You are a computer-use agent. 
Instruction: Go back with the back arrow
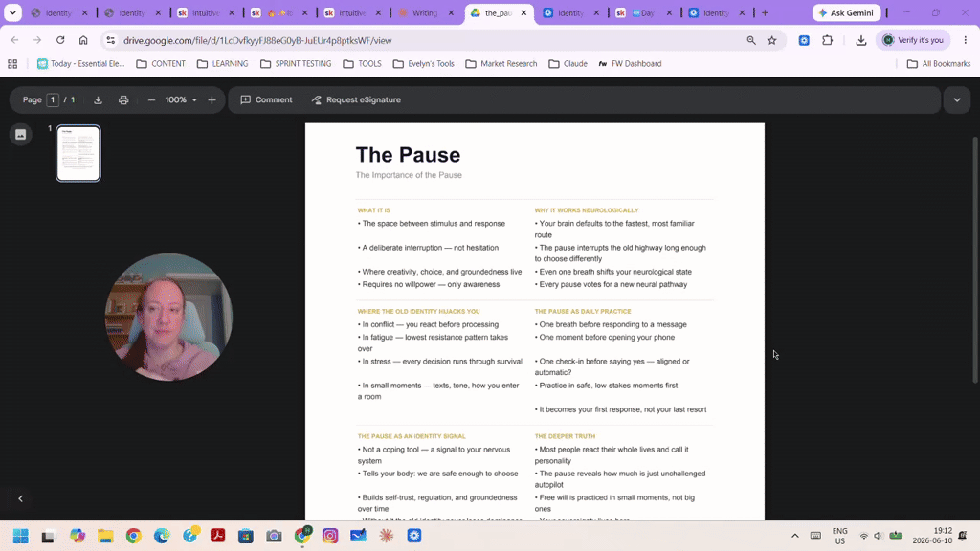point(14,40)
